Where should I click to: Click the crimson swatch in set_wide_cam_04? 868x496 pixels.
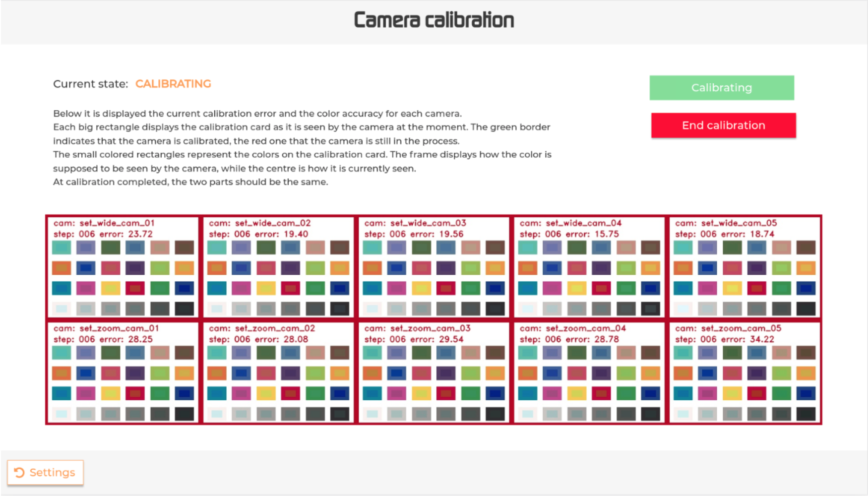pyautogui.click(x=602, y=288)
